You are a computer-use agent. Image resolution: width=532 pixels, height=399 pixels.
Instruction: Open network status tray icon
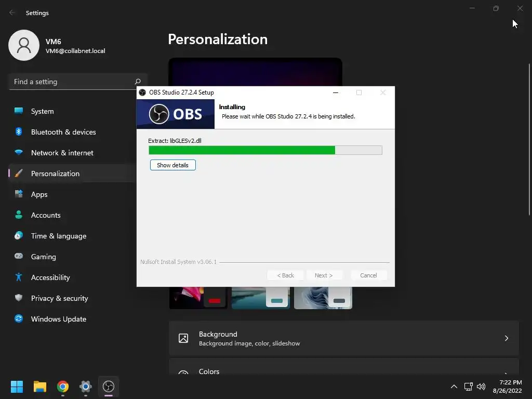pyautogui.click(x=469, y=387)
